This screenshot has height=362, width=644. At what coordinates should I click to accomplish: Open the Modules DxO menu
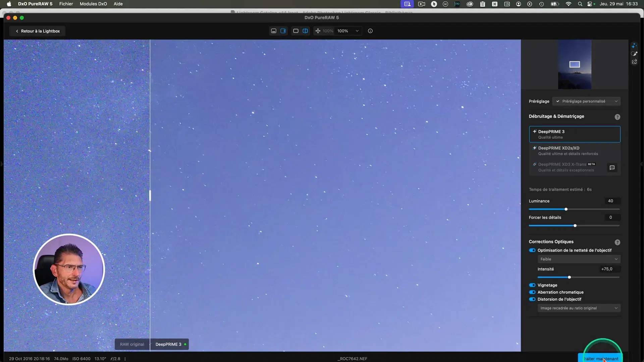(x=93, y=4)
